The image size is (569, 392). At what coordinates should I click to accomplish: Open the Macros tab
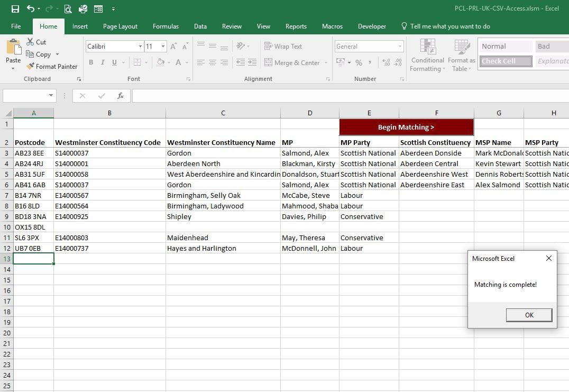332,26
